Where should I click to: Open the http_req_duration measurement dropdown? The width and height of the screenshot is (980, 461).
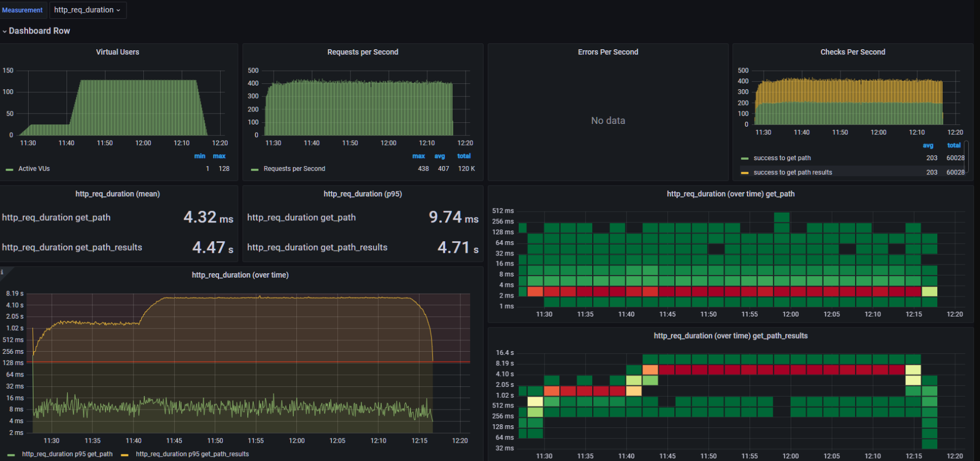coord(88,10)
